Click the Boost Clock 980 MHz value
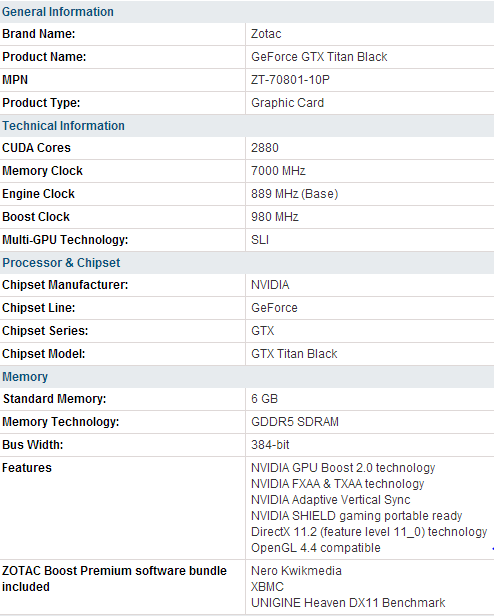 tap(275, 217)
